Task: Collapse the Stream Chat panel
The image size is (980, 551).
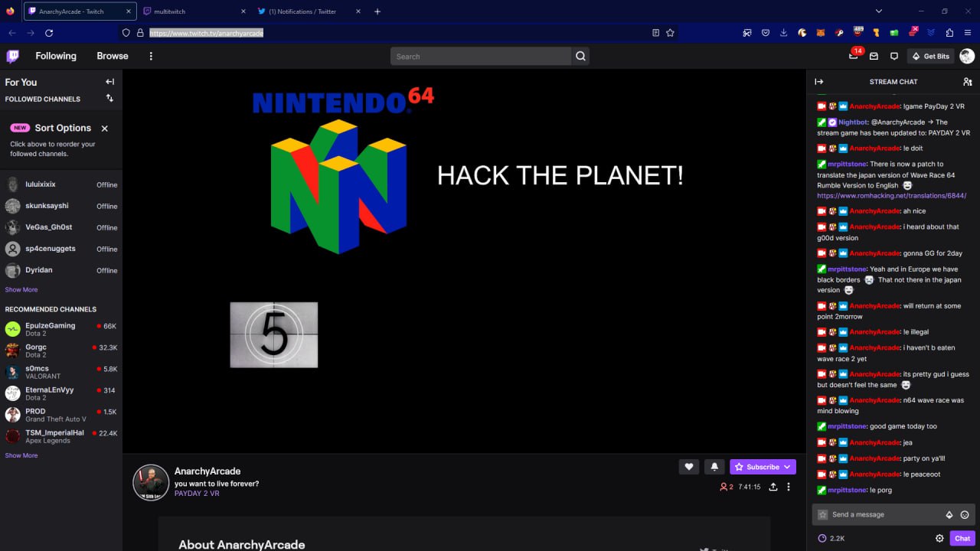Action: click(x=818, y=82)
